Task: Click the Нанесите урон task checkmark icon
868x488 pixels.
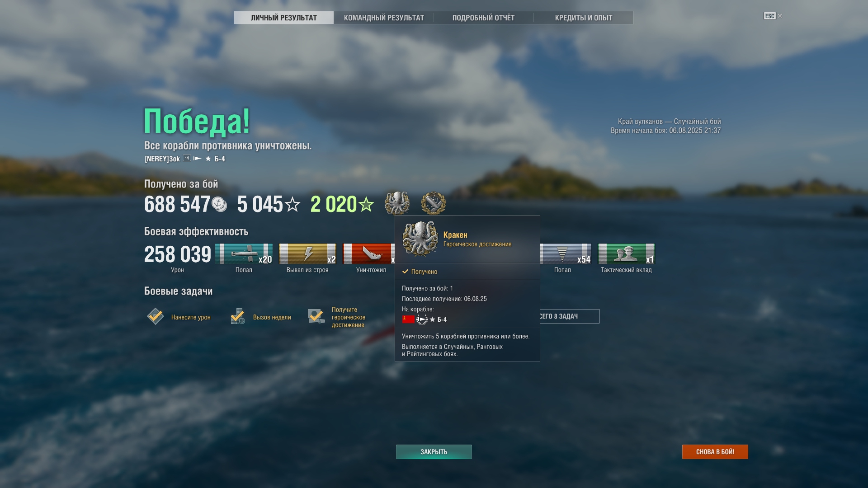Action: click(x=156, y=316)
